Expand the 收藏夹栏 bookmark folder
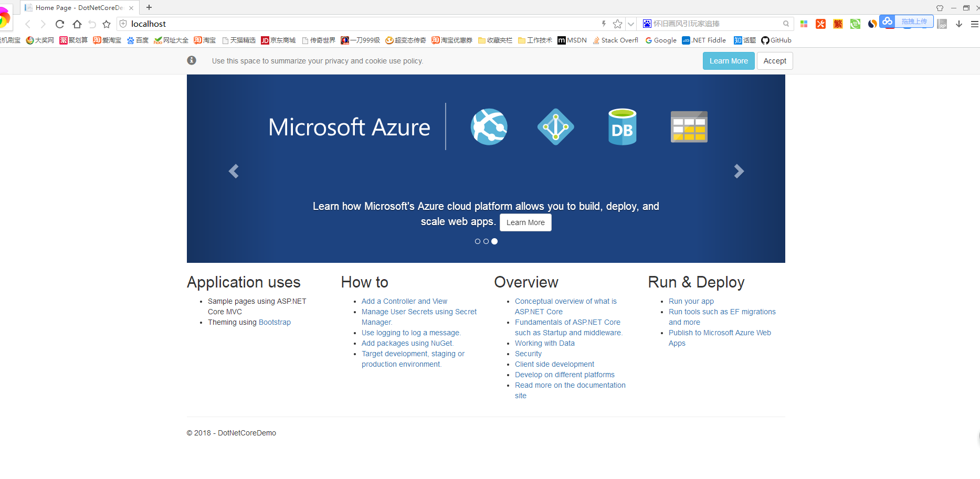The height and width of the screenshot is (479, 980). coord(495,40)
